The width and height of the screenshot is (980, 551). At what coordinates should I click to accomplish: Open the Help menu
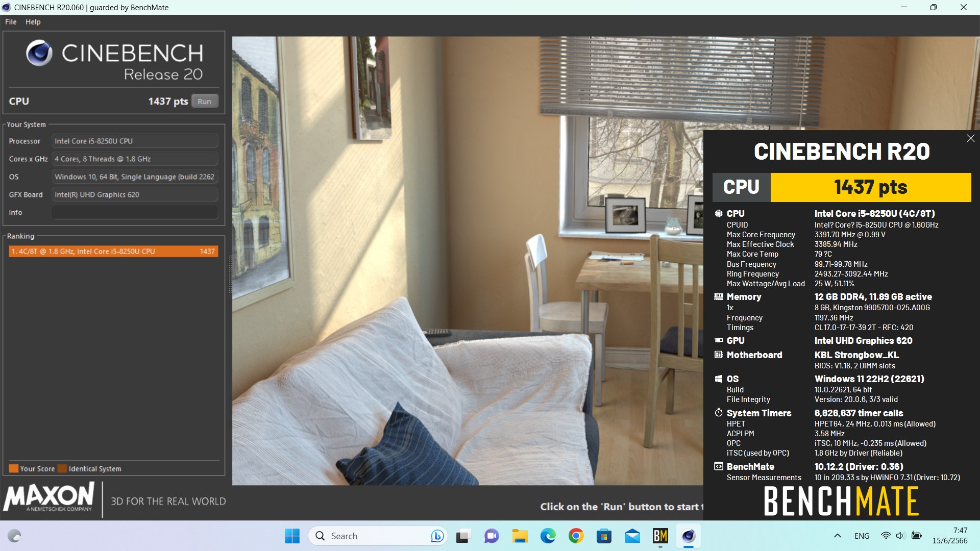[x=33, y=22]
